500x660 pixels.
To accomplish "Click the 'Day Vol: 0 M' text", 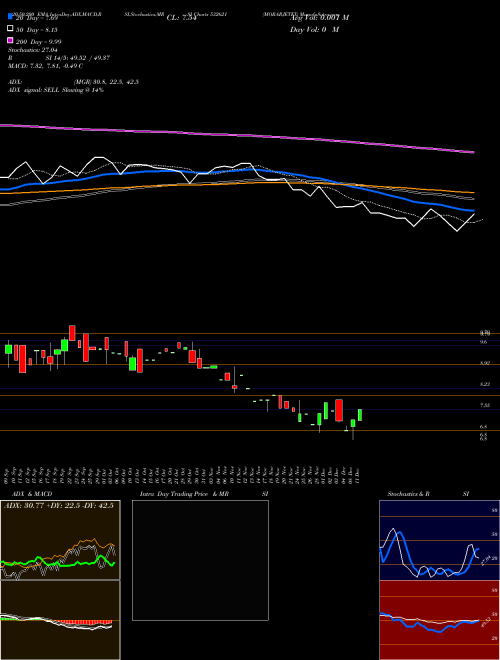I will click(314, 30).
